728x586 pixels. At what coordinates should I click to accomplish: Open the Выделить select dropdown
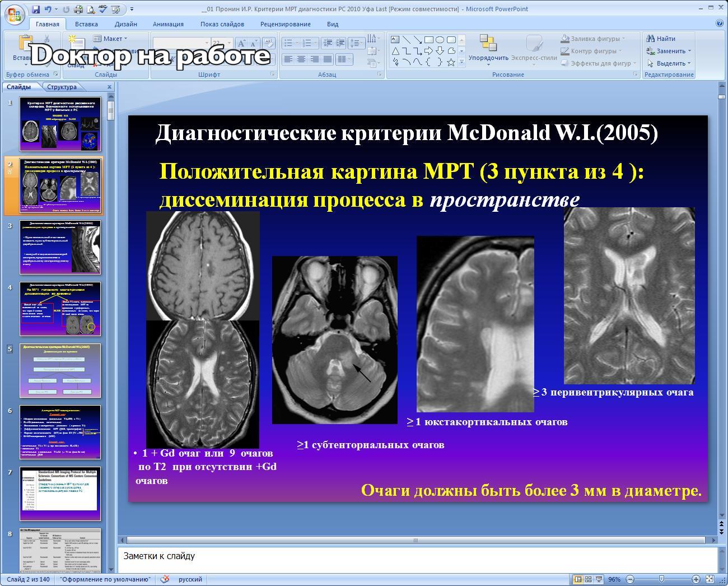tap(669, 63)
